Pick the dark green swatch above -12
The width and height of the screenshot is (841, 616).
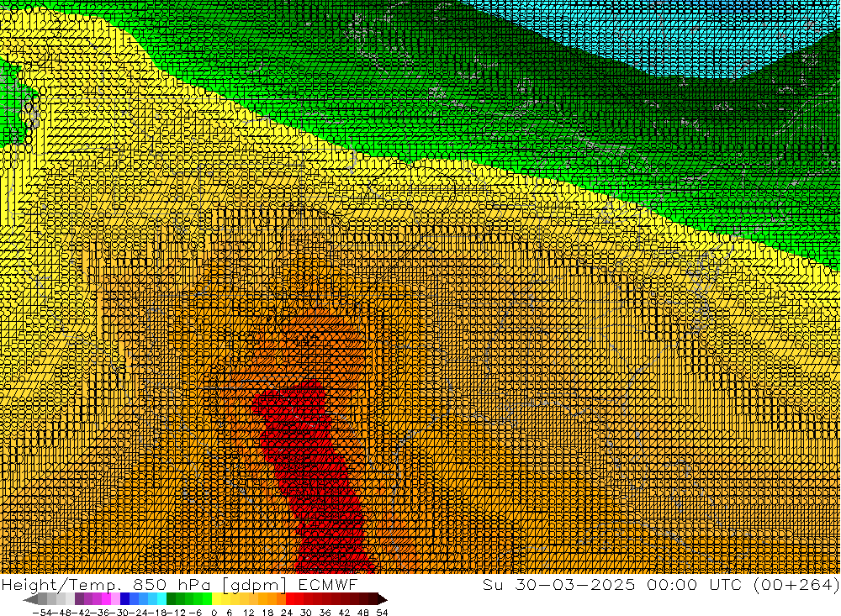click(x=171, y=599)
